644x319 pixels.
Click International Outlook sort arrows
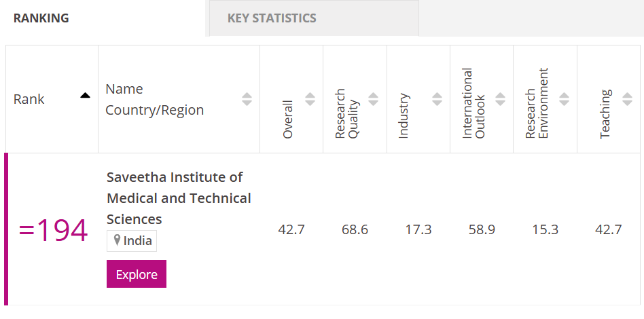[x=500, y=99]
